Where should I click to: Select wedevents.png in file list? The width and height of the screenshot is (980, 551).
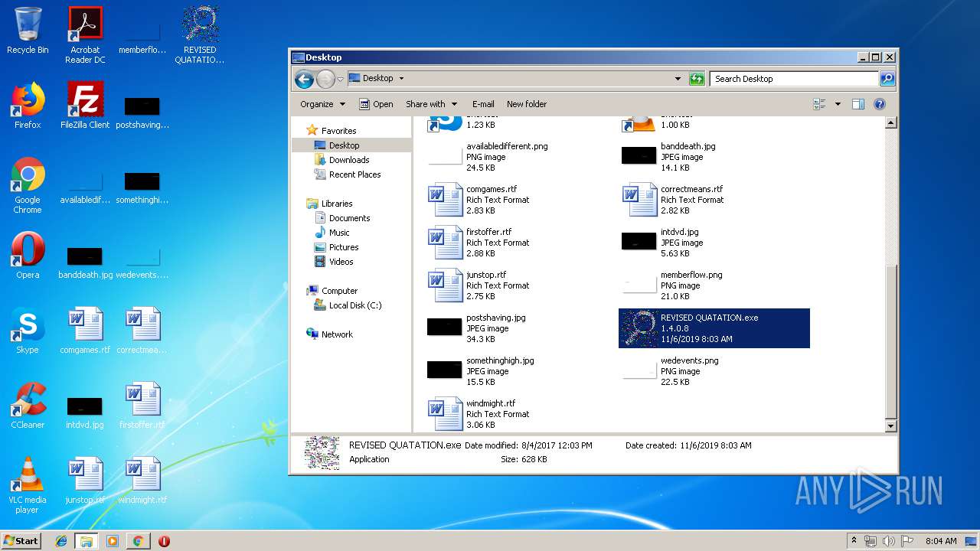point(715,371)
